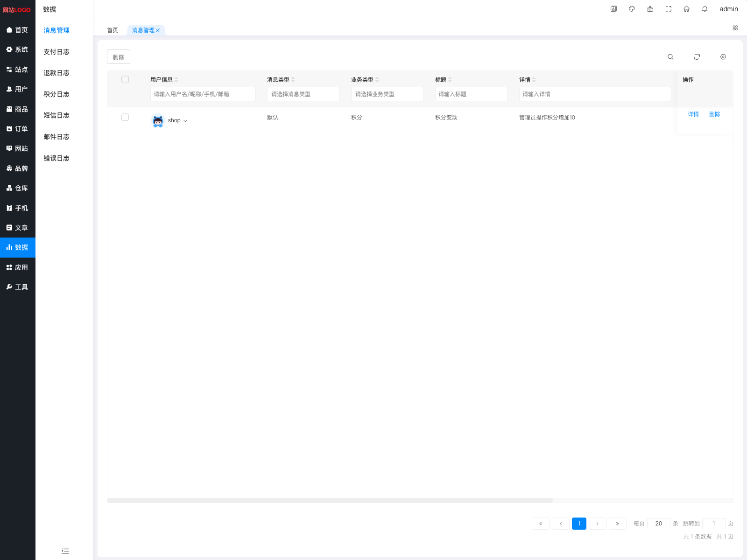
Task: Switch to the 首页 tab
Action: click(113, 30)
